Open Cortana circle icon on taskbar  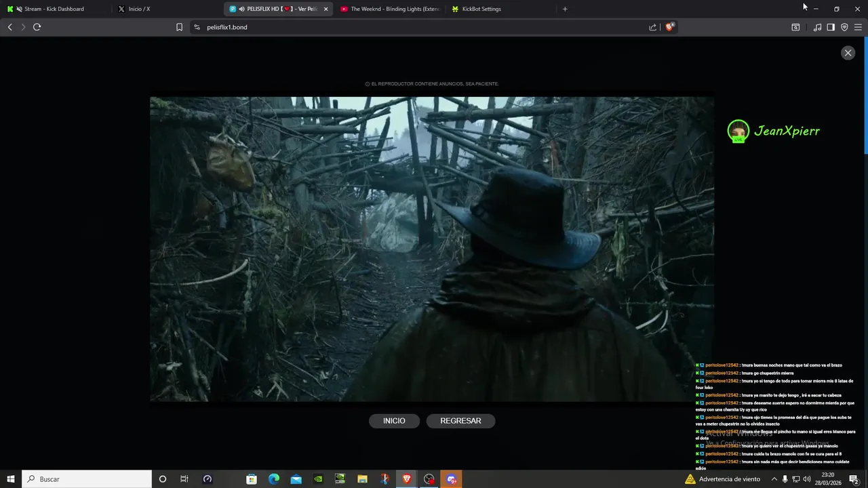tap(162, 479)
